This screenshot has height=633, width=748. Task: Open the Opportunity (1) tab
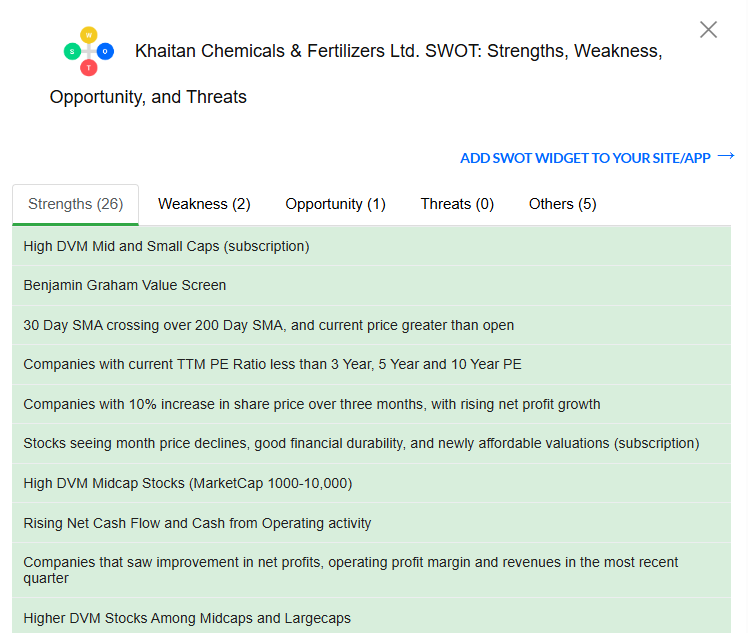point(335,204)
